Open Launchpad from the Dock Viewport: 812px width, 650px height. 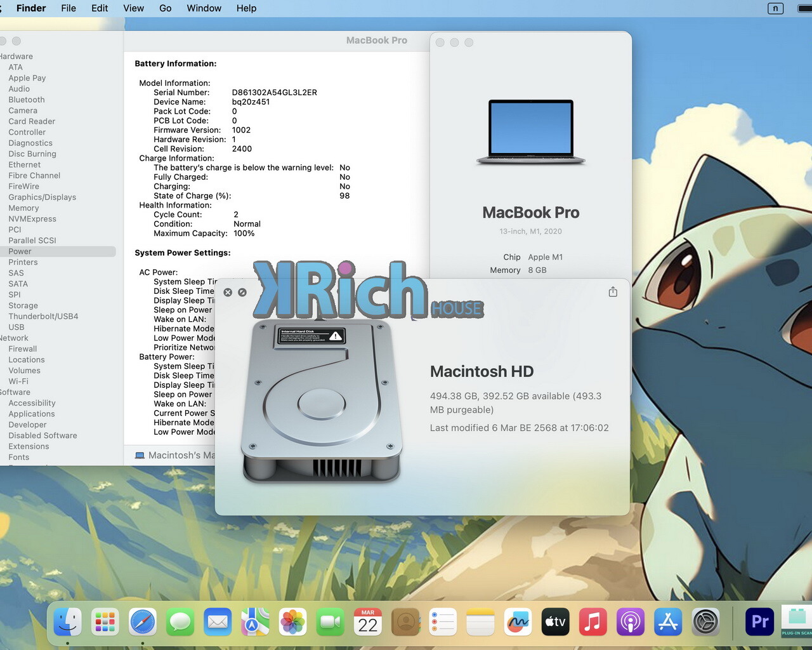coord(105,622)
